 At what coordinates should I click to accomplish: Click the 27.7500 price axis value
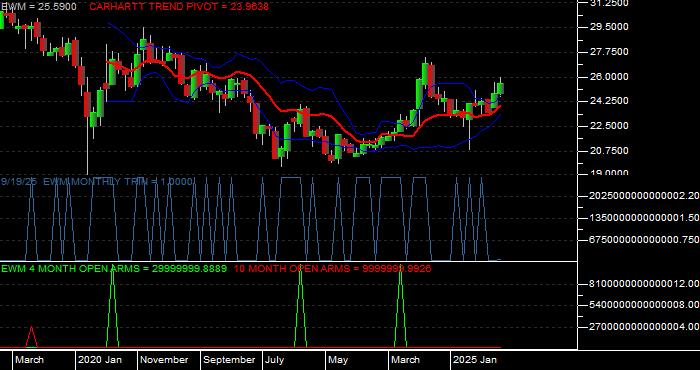pyautogui.click(x=610, y=52)
